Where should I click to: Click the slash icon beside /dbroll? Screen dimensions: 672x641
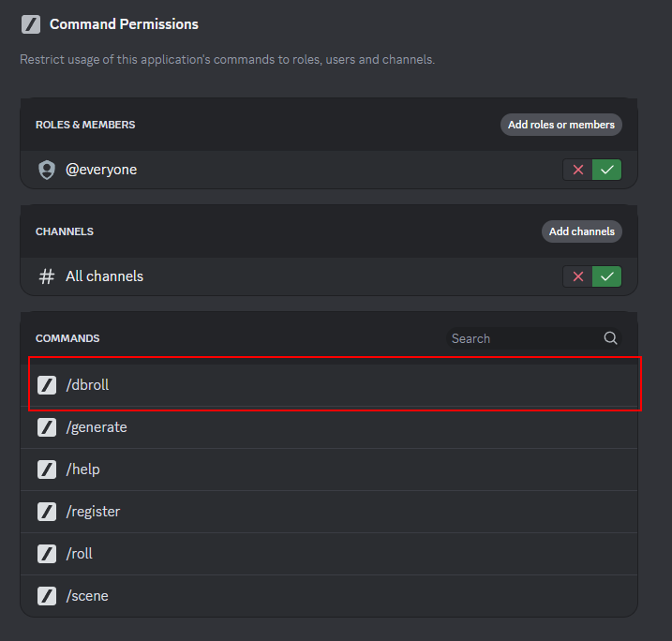(46, 385)
